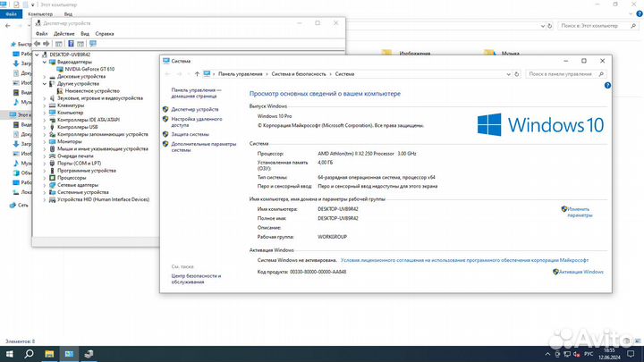This screenshot has height=362, width=644.
Task: Click Control Panel System taskbar icon
Action: click(69, 354)
